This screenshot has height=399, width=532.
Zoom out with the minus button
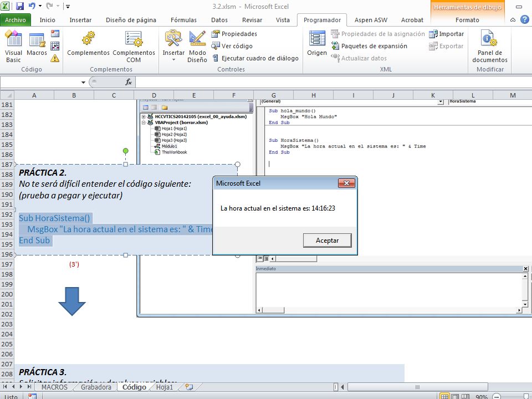496,396
